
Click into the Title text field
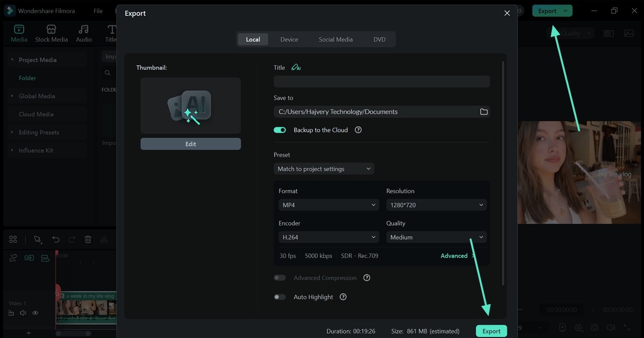(x=381, y=82)
